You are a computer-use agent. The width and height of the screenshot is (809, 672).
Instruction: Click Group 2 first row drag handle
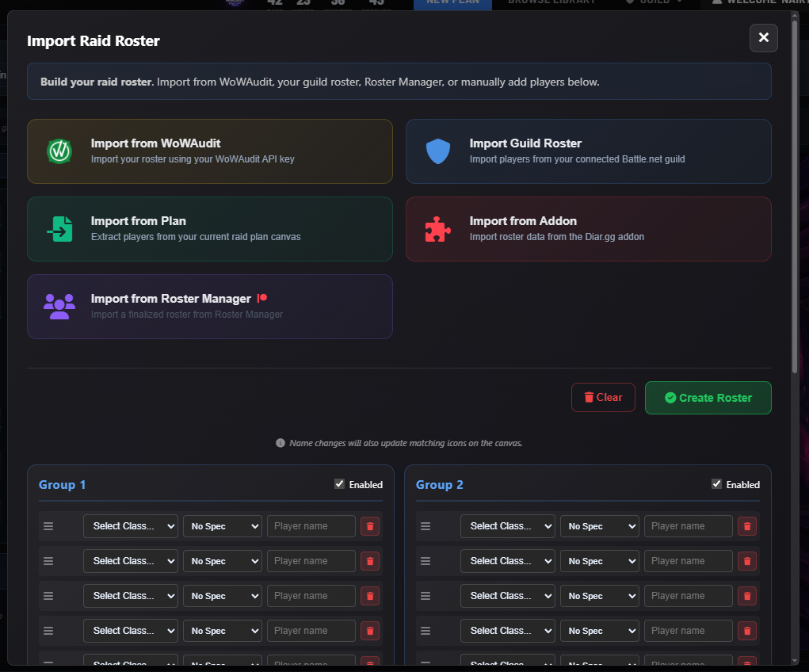[x=425, y=526]
